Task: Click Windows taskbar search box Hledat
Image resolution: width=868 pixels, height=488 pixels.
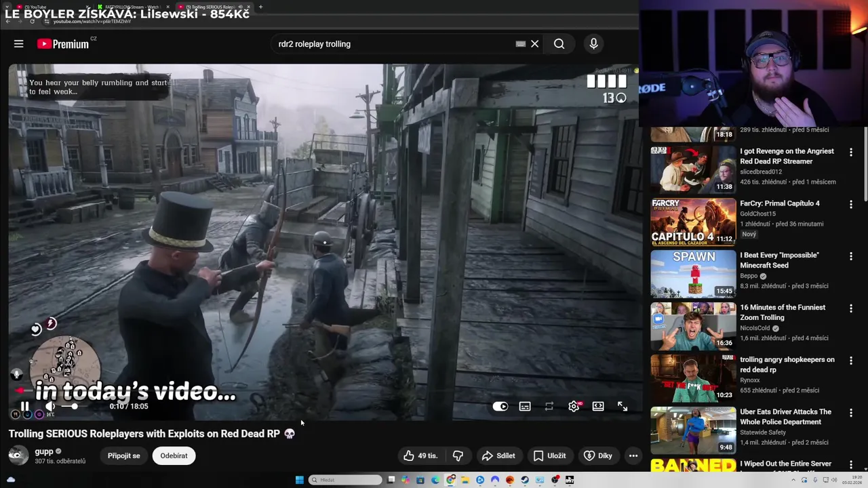Action: click(x=345, y=480)
